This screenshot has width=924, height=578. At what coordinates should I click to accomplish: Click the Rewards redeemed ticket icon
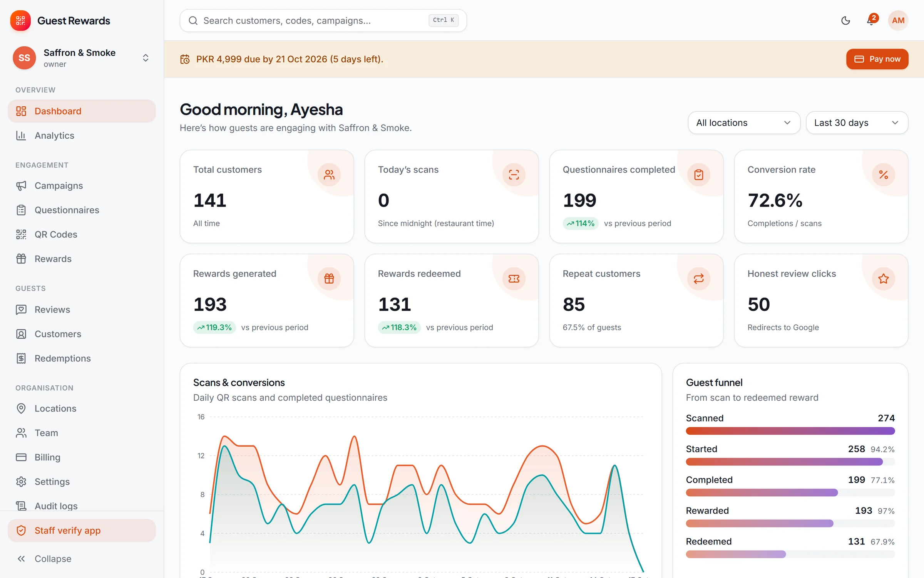click(514, 279)
